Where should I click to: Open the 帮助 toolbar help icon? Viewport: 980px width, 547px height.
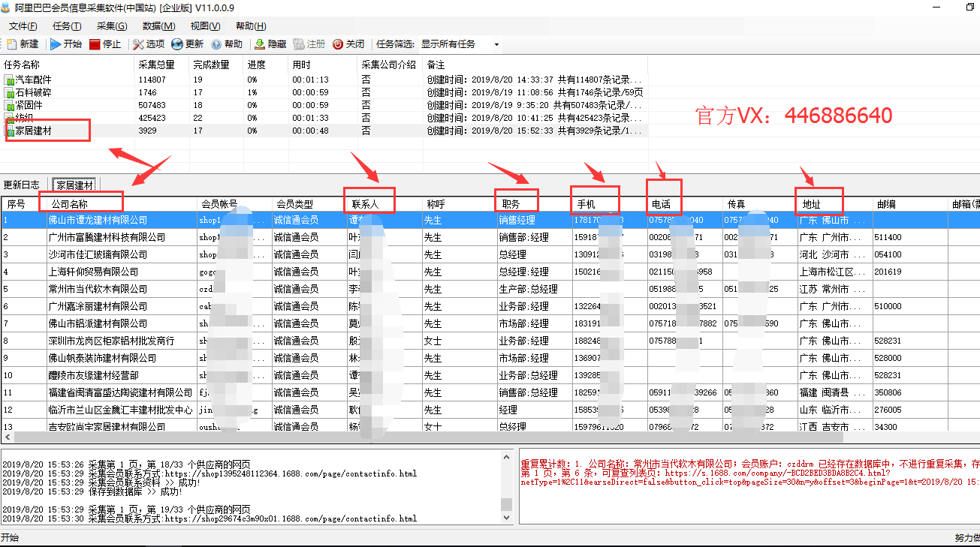click(x=216, y=44)
